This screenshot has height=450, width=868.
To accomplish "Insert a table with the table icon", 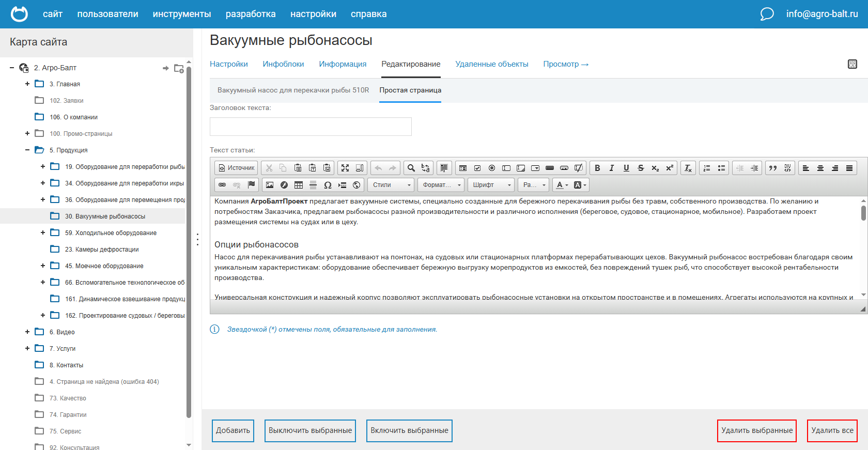I will [x=299, y=185].
